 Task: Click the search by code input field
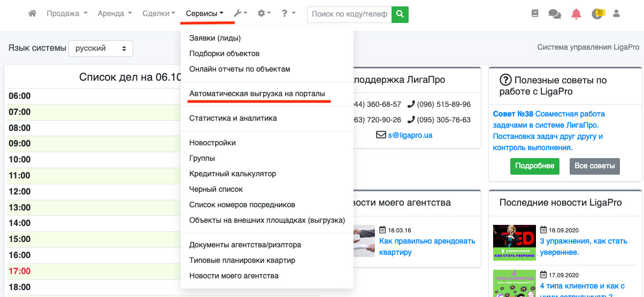349,14
